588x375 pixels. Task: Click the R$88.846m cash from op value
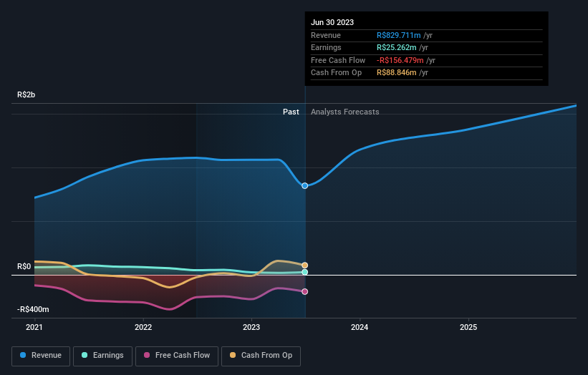(x=396, y=73)
